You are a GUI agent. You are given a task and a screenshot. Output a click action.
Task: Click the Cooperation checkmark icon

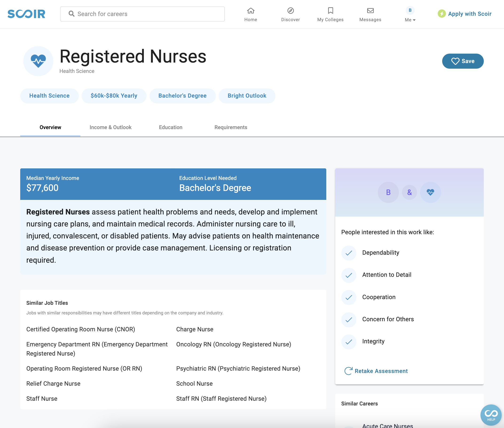coord(349,297)
